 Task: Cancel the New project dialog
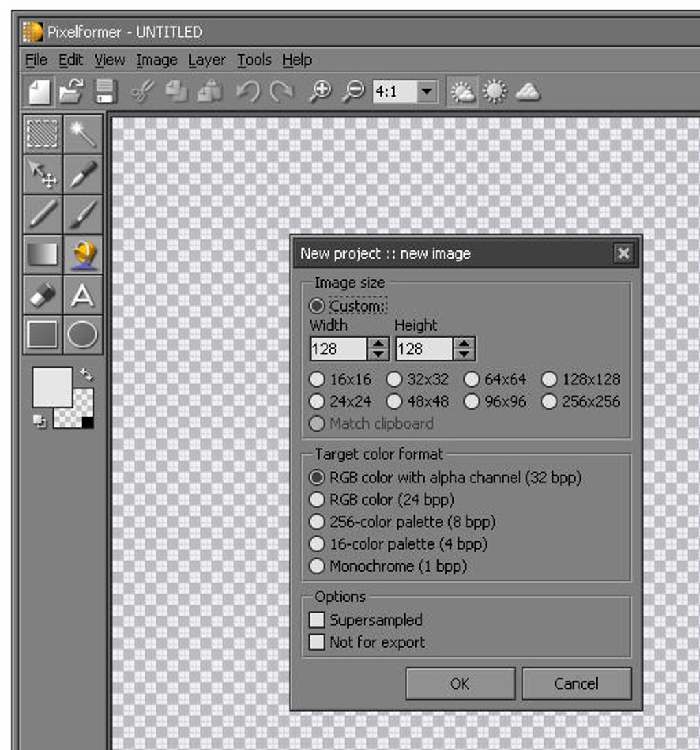pos(576,683)
